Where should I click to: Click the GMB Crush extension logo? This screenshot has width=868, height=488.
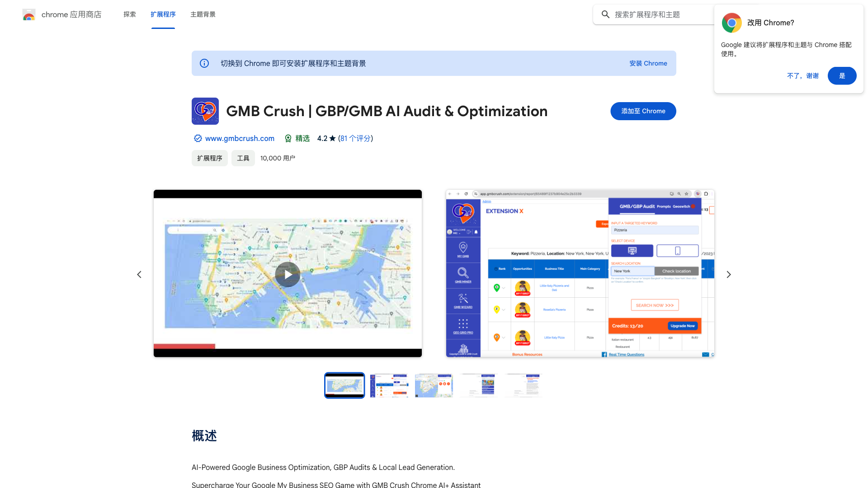(205, 111)
